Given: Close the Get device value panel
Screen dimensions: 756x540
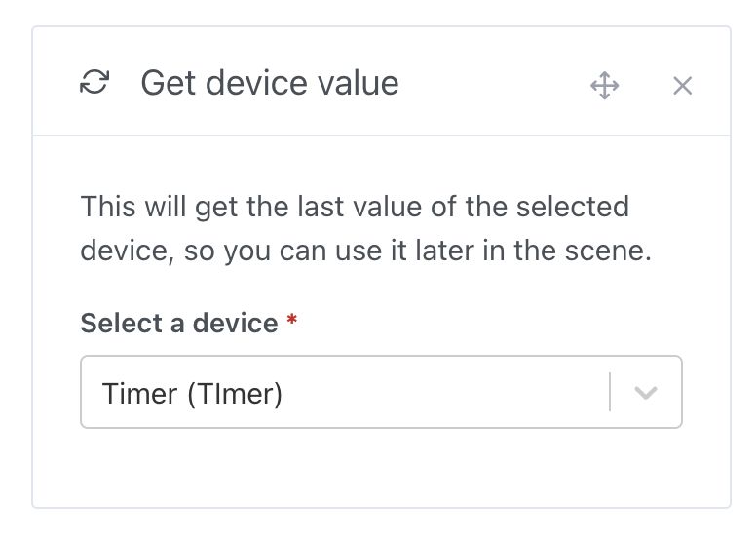Looking at the screenshot, I should (682, 86).
